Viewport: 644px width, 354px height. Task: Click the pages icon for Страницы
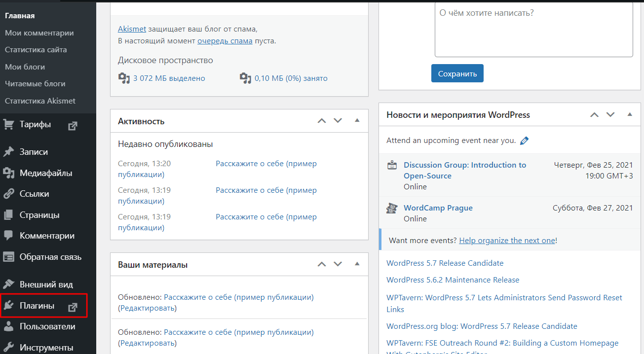pos(8,215)
